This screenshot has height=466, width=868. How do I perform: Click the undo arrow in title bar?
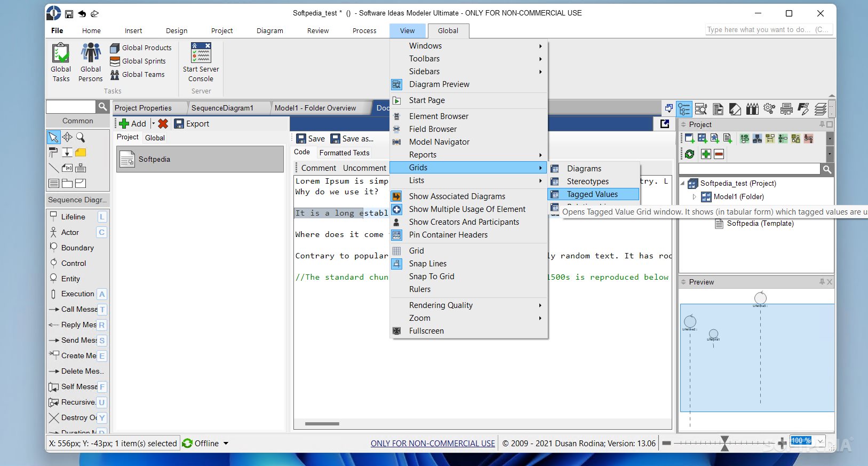click(x=82, y=14)
